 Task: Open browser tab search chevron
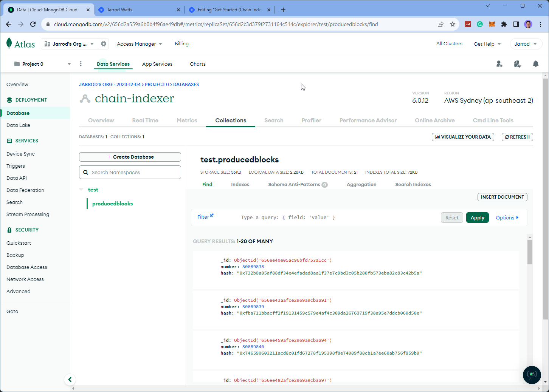click(488, 6)
